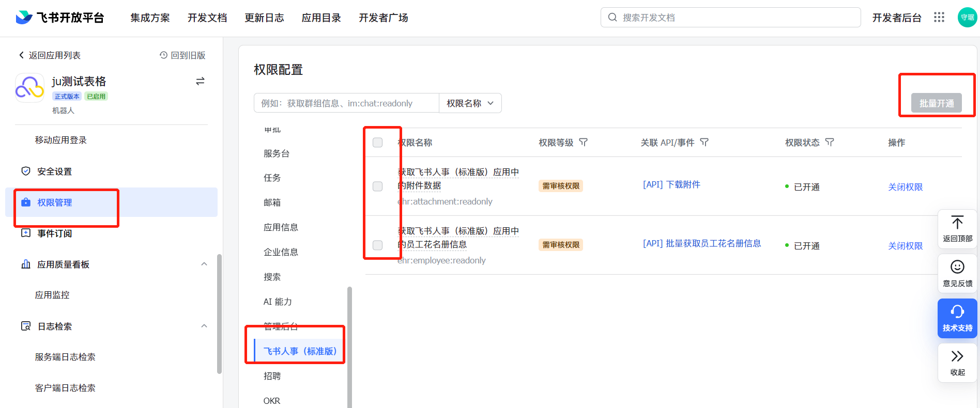980x408 pixels.
Task: Open the [API] 批量获取员工花名册信息 link
Action: pyautogui.click(x=702, y=243)
